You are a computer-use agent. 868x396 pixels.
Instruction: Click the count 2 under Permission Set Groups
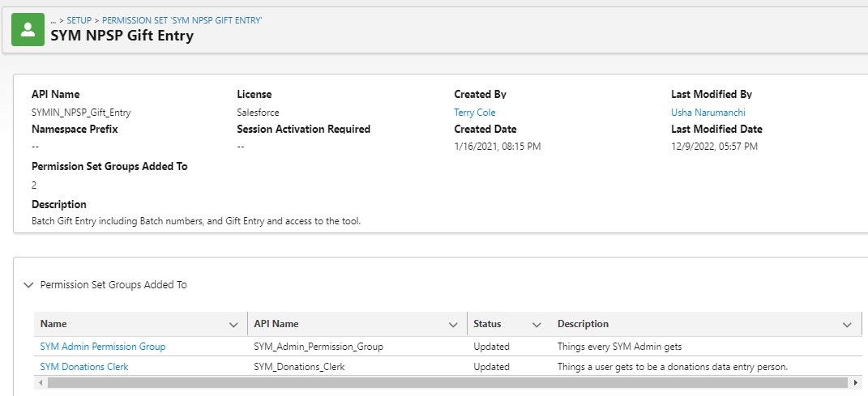(34, 185)
